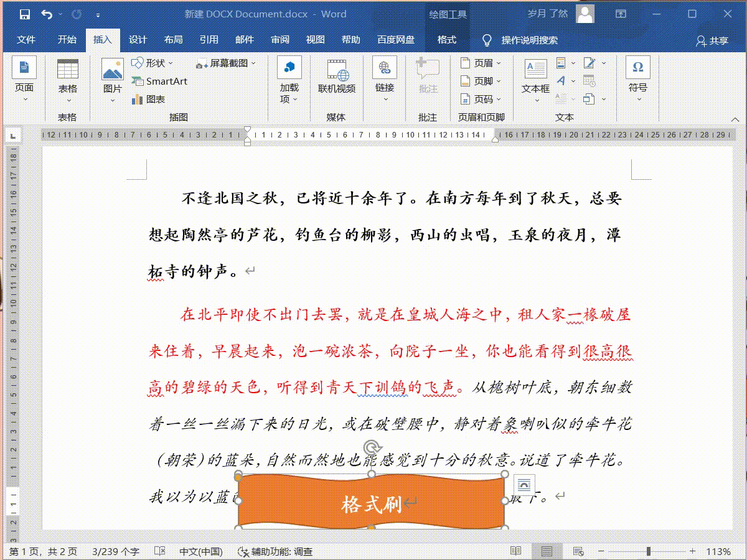Click the 文本框 text box icon
The height and width of the screenshot is (560, 747).
point(535,69)
